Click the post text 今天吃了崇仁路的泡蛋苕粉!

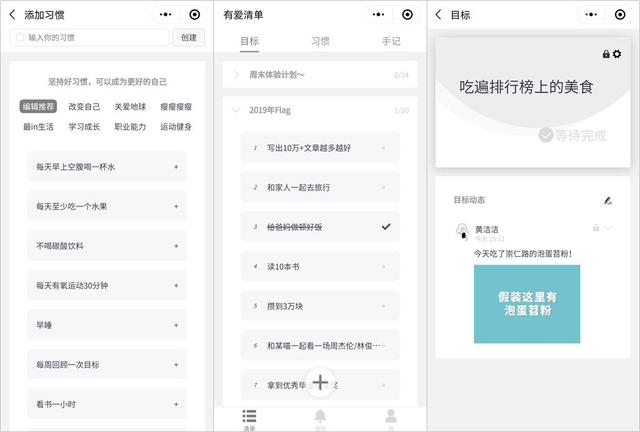[x=523, y=254]
